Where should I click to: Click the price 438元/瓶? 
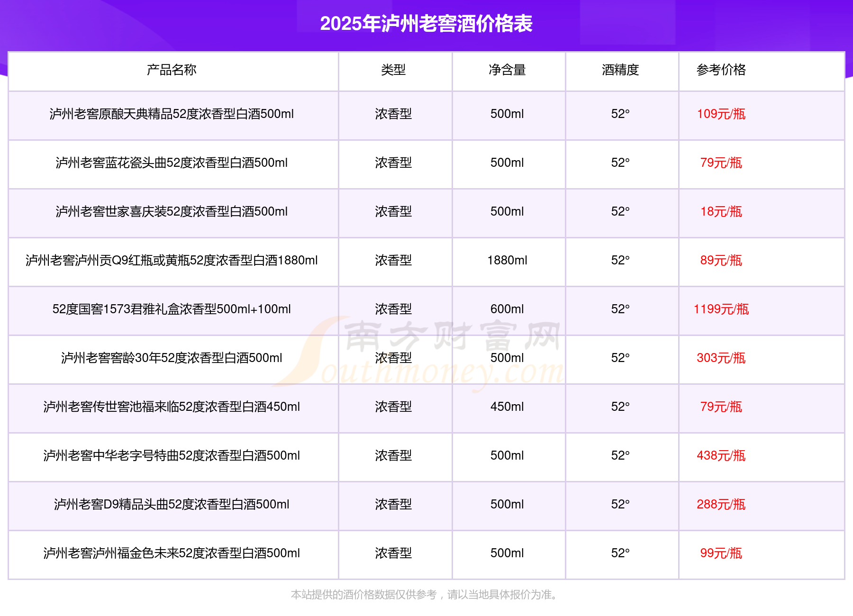tap(721, 455)
